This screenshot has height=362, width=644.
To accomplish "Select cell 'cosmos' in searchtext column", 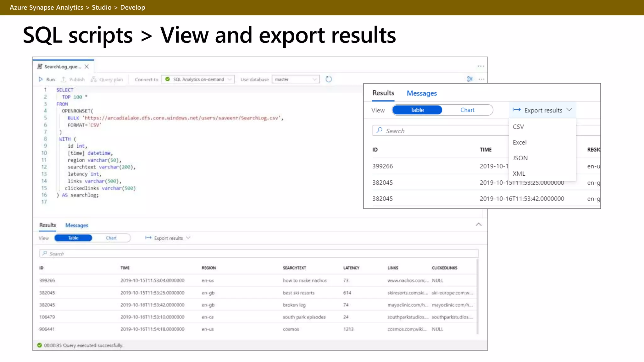I will (291, 329).
